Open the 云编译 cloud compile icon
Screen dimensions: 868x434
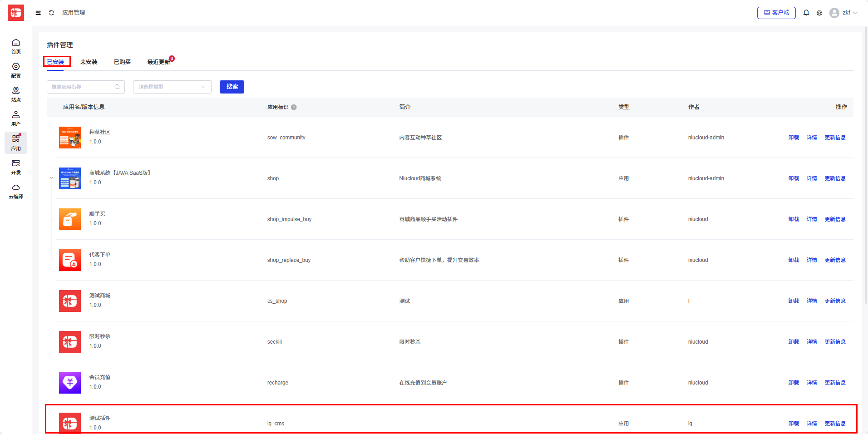pyautogui.click(x=16, y=191)
